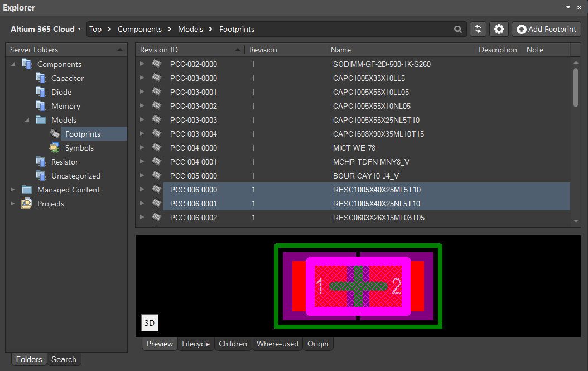Viewport: 588px width, 371px height.
Task: Expand row PCC-006-0000 details
Action: pyautogui.click(x=142, y=190)
